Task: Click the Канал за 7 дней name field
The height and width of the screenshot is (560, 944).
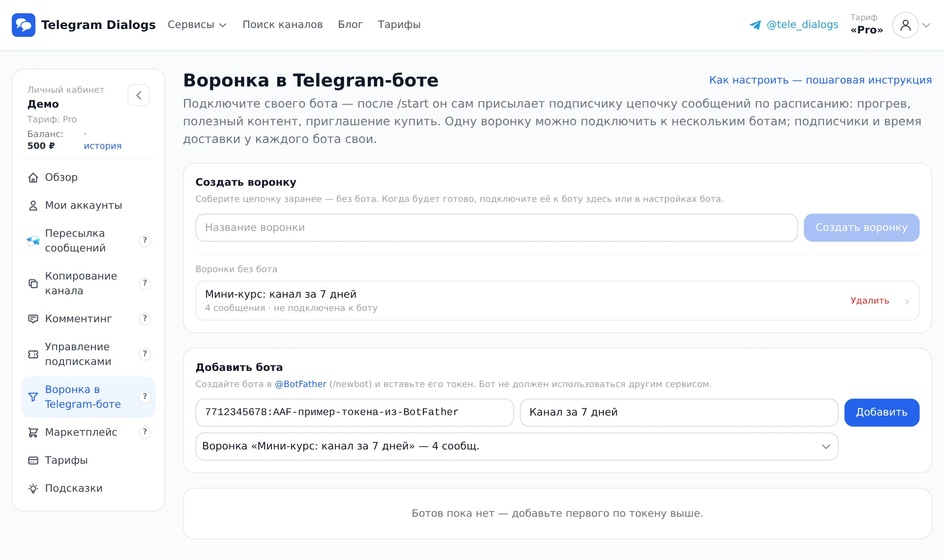Action: point(679,412)
